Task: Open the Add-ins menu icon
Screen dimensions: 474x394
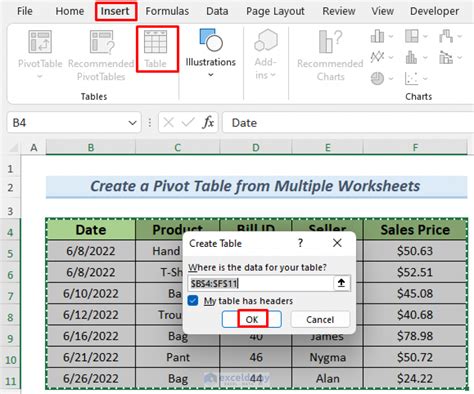Action: pos(266,40)
